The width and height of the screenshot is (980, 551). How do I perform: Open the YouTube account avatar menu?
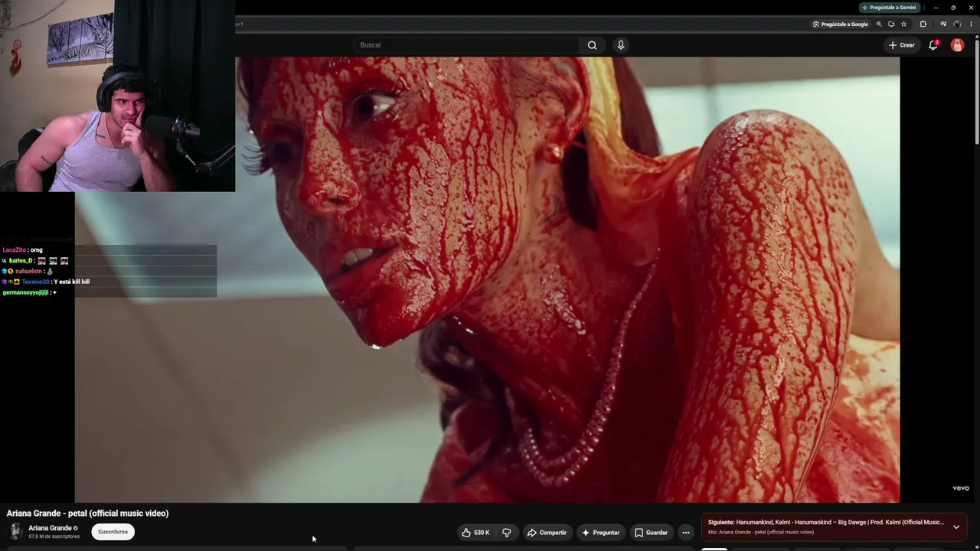(957, 45)
